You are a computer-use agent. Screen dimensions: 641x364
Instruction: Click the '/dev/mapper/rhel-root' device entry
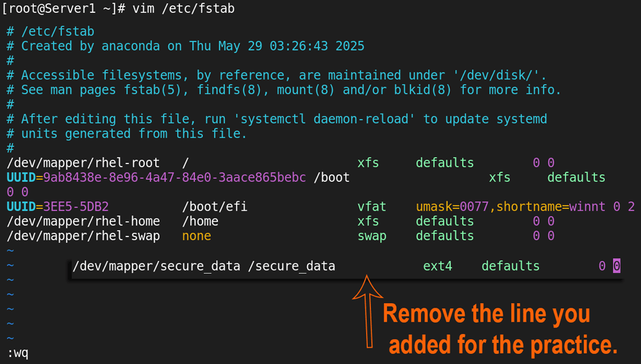click(x=83, y=163)
